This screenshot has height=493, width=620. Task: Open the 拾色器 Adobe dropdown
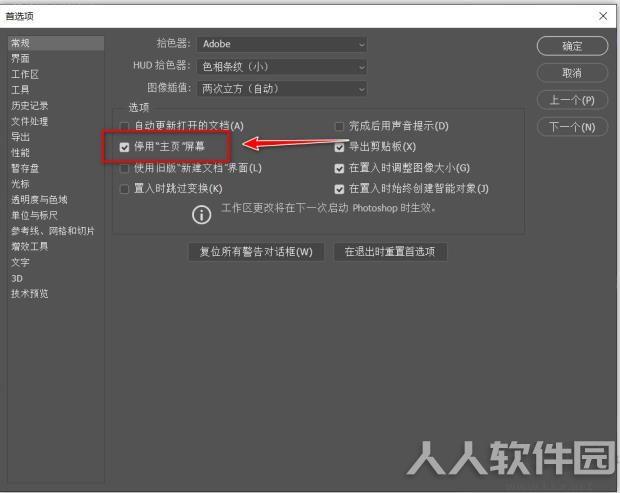pyautogui.click(x=282, y=44)
